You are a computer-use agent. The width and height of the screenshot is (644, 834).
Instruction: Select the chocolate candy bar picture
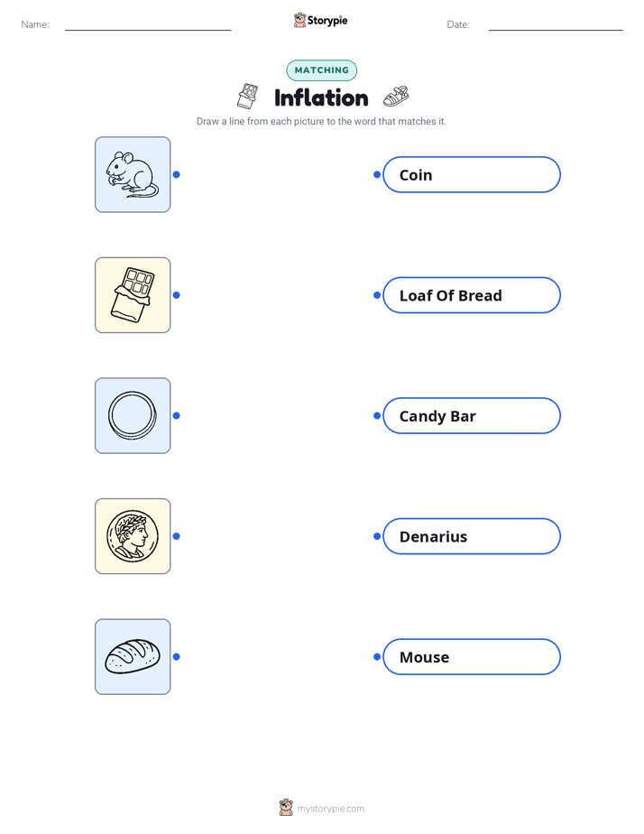pyautogui.click(x=133, y=295)
